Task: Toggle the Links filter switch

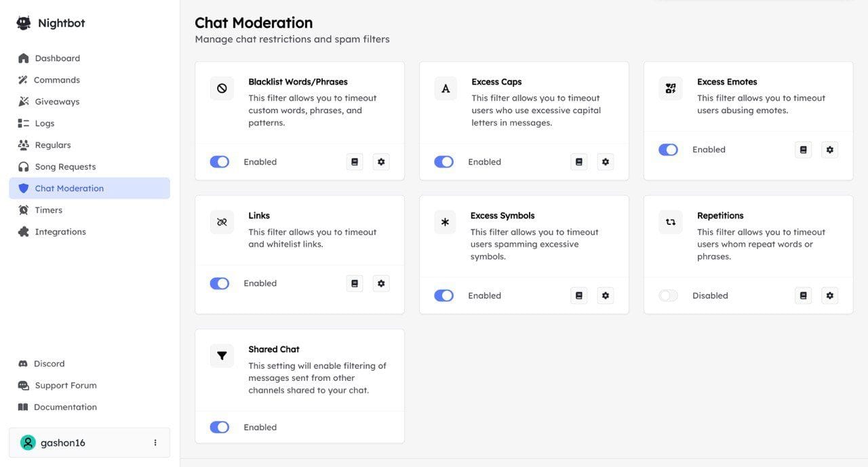Action: [x=220, y=283]
